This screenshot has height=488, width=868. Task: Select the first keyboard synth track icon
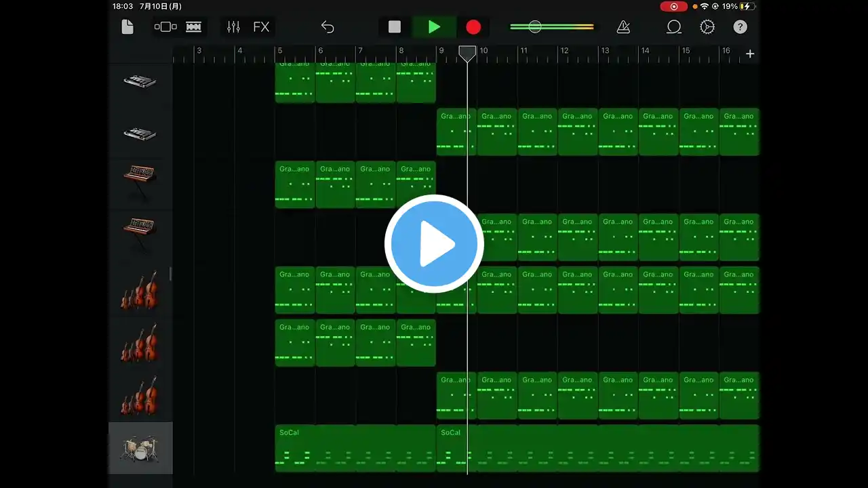pos(140,81)
